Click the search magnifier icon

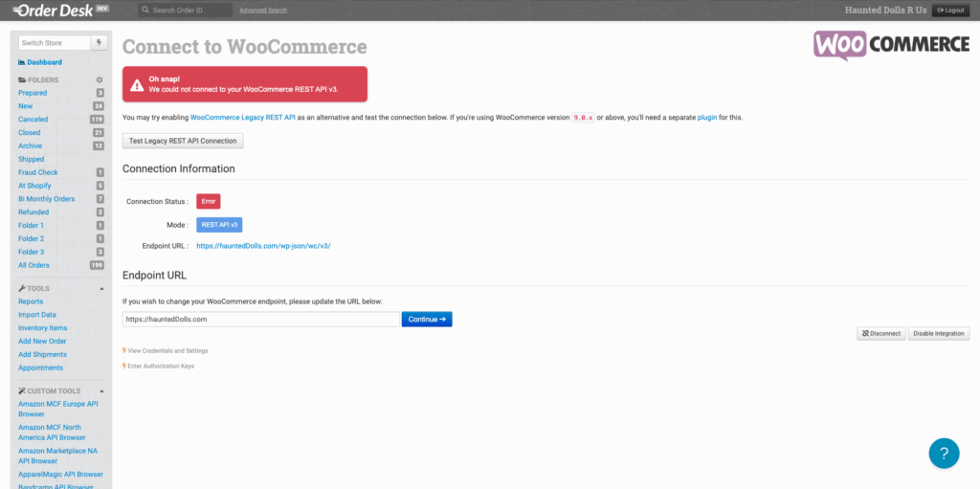coord(145,11)
